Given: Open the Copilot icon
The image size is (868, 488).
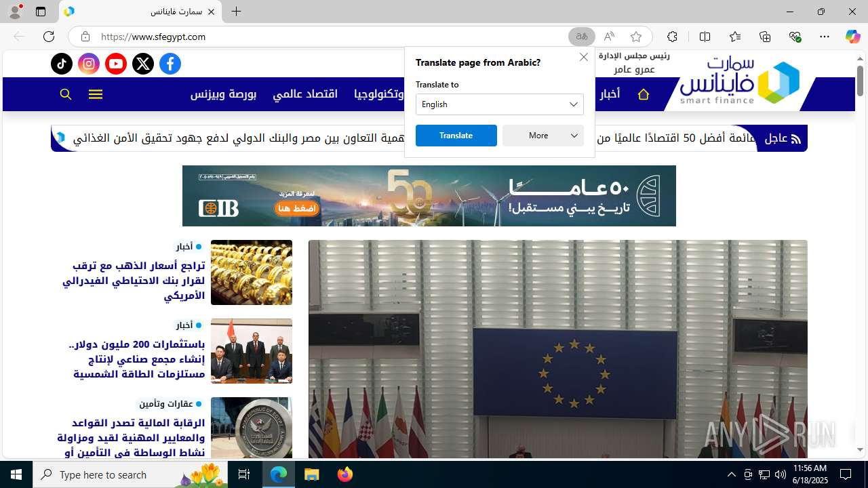Looking at the screenshot, I should click(852, 37).
